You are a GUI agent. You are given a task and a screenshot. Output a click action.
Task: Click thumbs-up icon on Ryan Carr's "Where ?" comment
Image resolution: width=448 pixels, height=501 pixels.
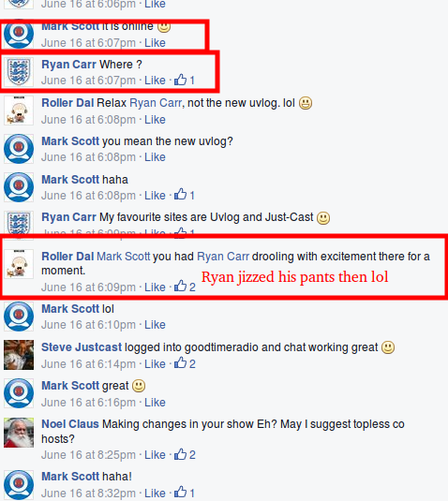(x=180, y=80)
